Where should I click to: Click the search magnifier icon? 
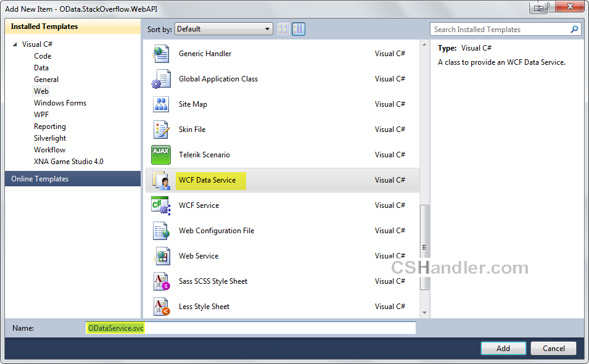(x=574, y=29)
